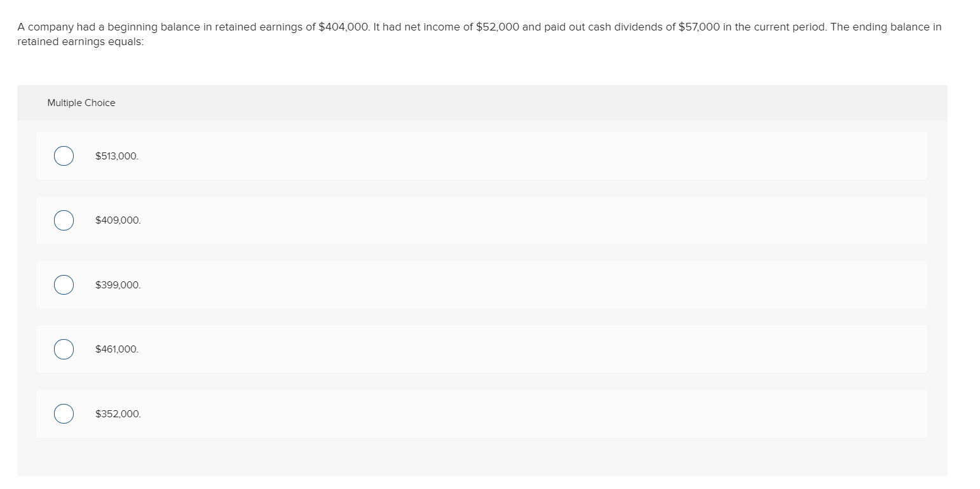Click the $399,000 answer label
The image size is (980, 489).
click(x=118, y=285)
